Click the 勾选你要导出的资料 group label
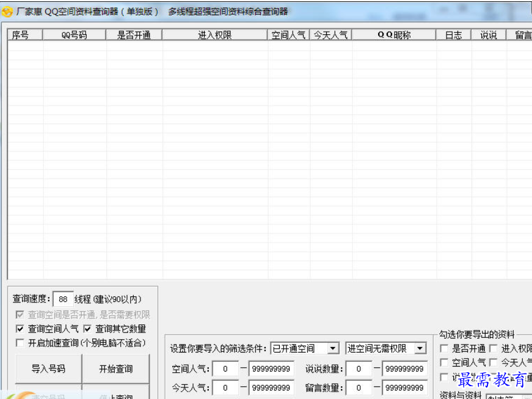The image size is (532, 399). (x=476, y=334)
